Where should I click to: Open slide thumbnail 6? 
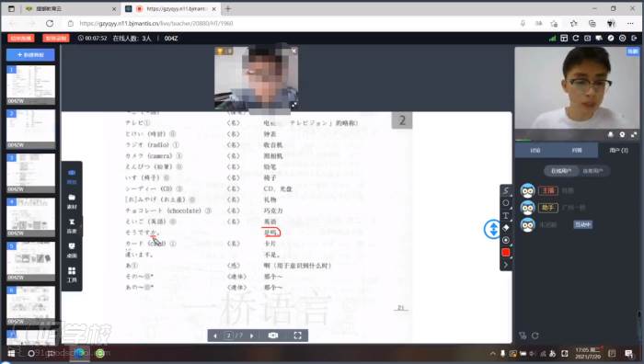(30, 305)
